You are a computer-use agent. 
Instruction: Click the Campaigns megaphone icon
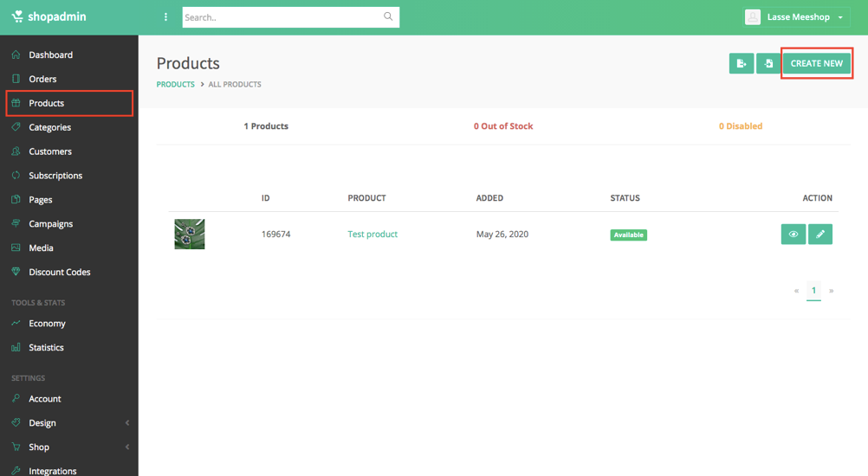click(16, 223)
